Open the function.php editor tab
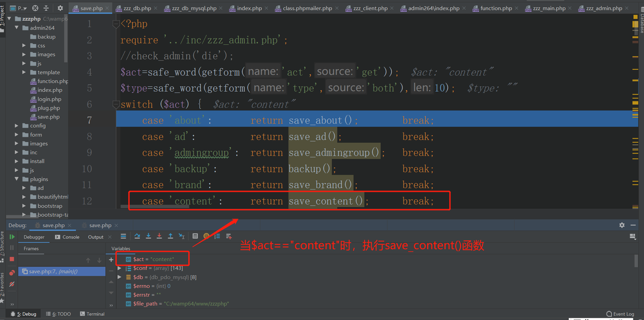644x320 pixels. tap(496, 9)
